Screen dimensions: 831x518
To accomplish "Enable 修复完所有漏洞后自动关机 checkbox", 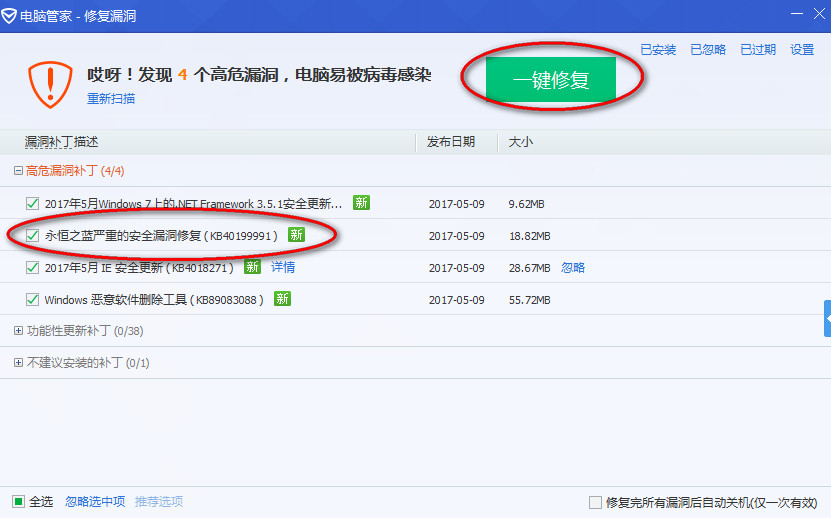I will tap(595, 502).
